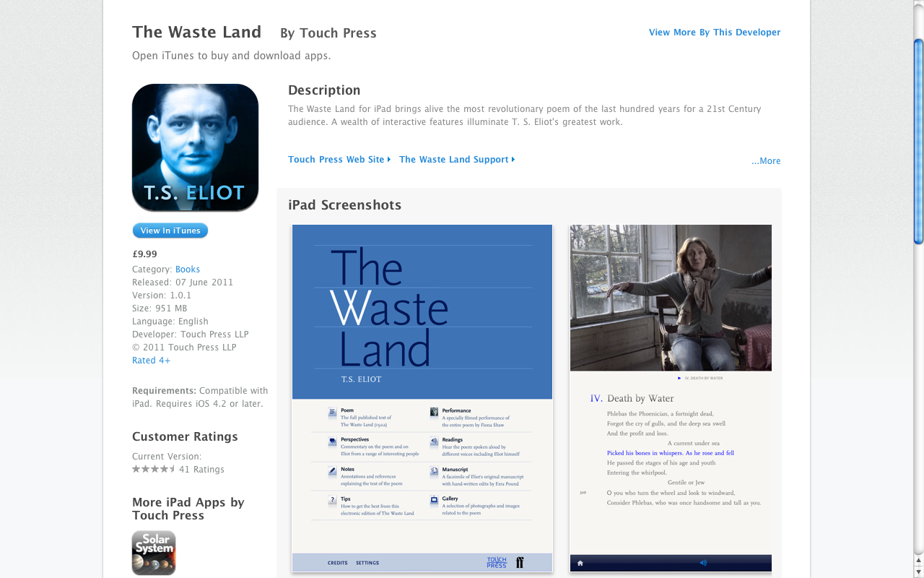This screenshot has width=924, height=578.
Task: Click The Waste Land T.S. Eliot app icon
Action: point(195,147)
